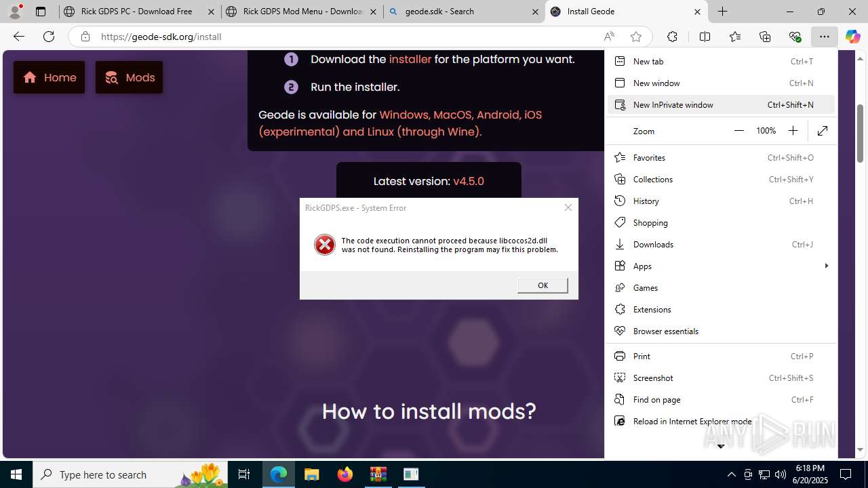868x488 pixels.
Task: Open the Copilot sidebar icon
Action: [x=853, y=37]
